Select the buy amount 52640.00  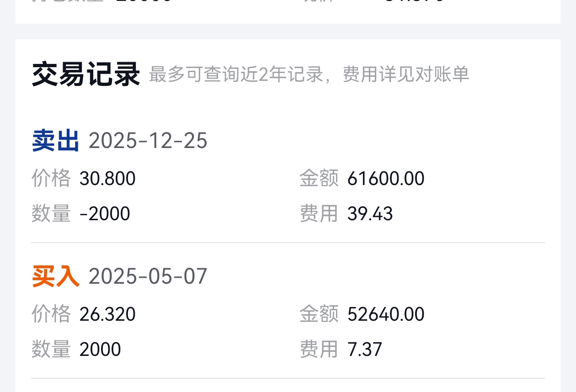386,314
